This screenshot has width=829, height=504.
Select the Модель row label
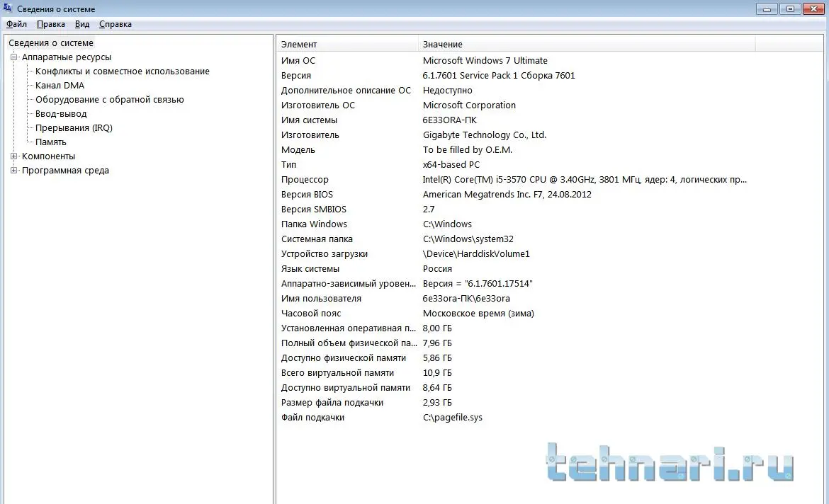coord(298,149)
